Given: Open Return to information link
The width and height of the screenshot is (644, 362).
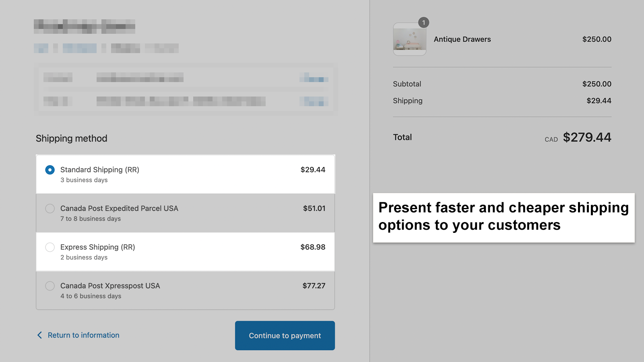Looking at the screenshot, I should click(x=83, y=335).
